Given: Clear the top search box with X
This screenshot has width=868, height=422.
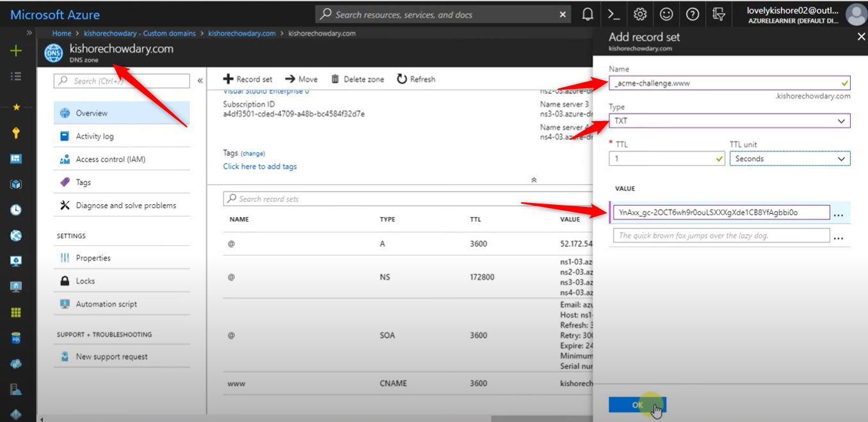Looking at the screenshot, I should (562, 14).
